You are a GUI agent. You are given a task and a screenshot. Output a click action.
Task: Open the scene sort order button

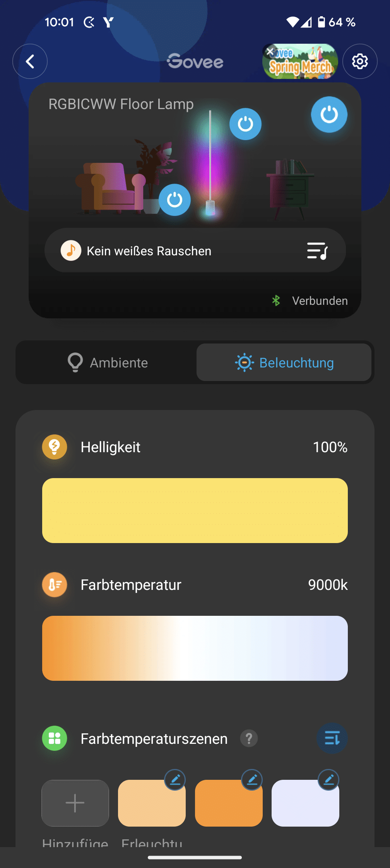click(332, 738)
